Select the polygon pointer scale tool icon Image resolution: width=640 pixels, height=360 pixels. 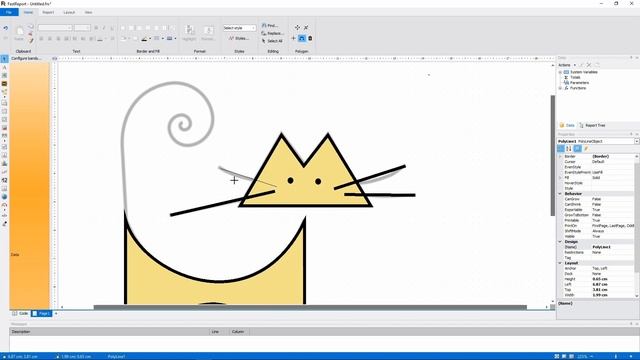pos(306,27)
